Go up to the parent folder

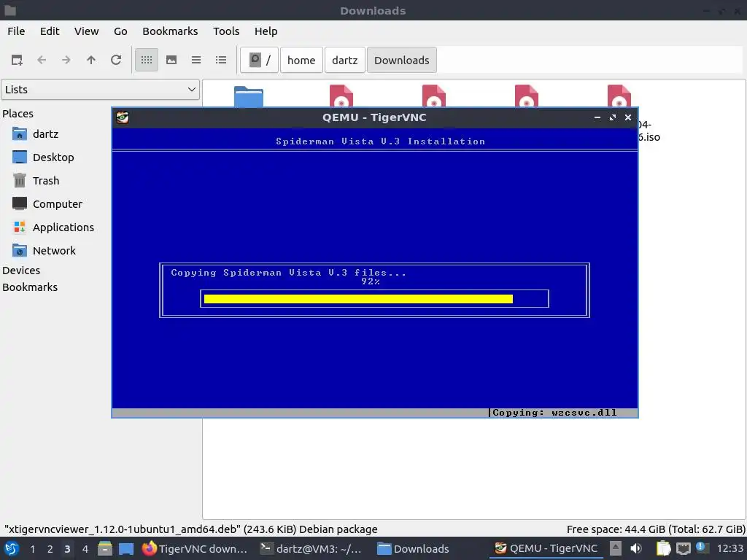(91, 60)
